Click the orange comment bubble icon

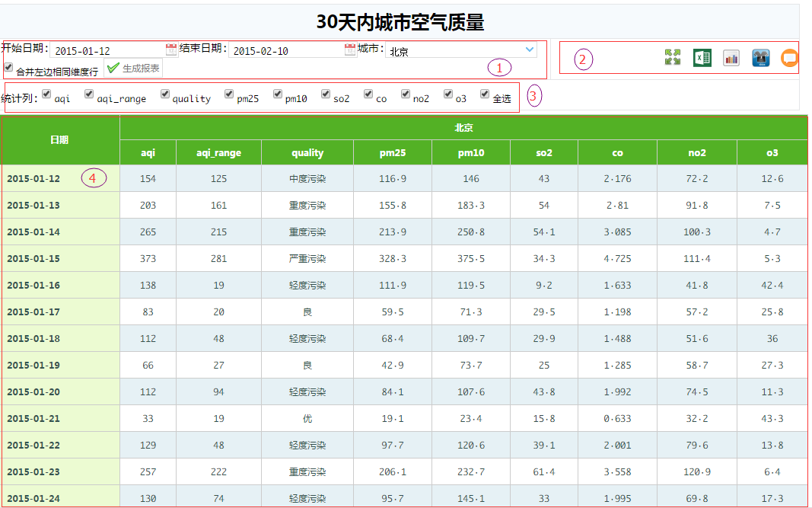(x=790, y=58)
